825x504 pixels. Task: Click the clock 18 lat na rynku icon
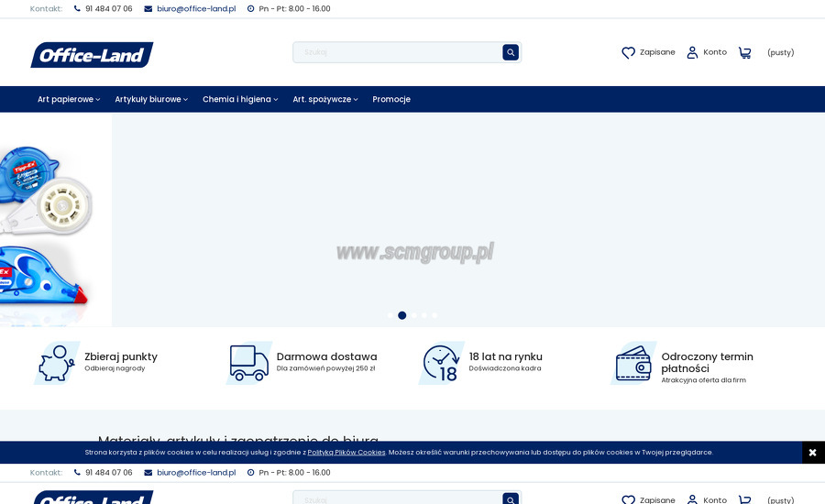(441, 363)
